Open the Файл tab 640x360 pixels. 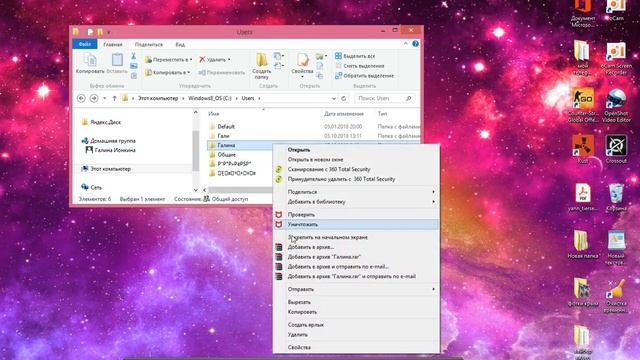click(85, 44)
